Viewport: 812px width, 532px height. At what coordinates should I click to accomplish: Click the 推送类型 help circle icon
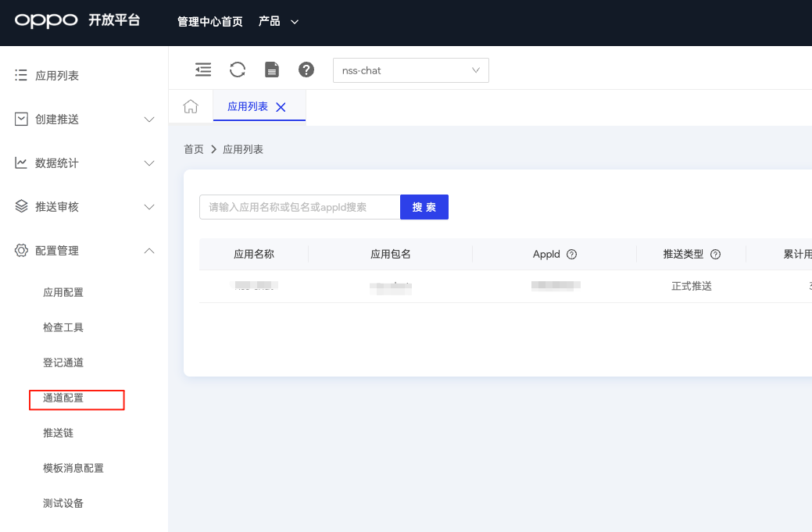(x=715, y=254)
